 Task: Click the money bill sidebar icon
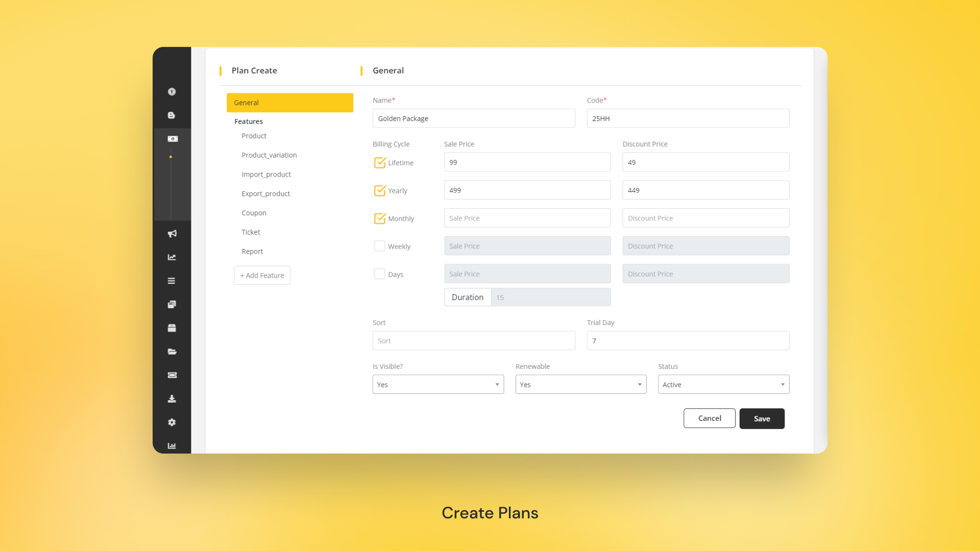[172, 139]
